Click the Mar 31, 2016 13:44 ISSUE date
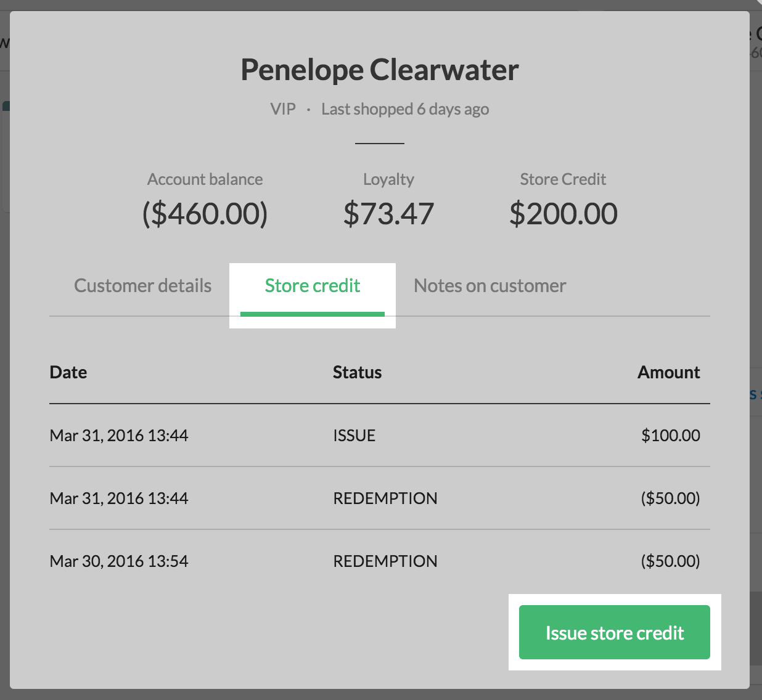 [x=119, y=436]
